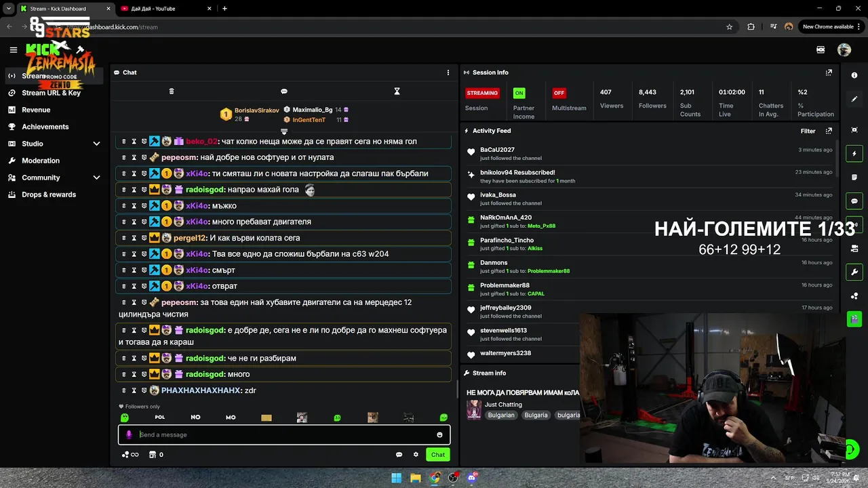Click the Just Chatting category thumbnail

[474, 409]
